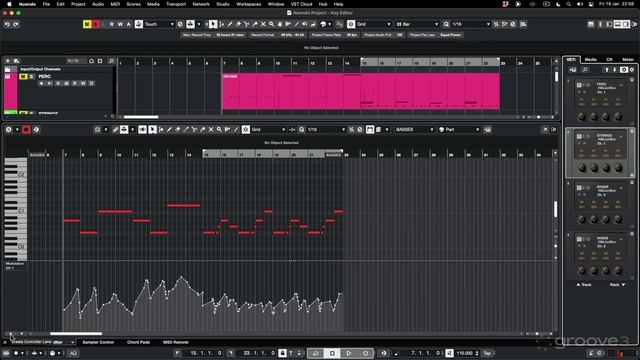Viewport: 640px width, 360px height.
Task: Open the Bar grid type dropdown
Action: 417,24
